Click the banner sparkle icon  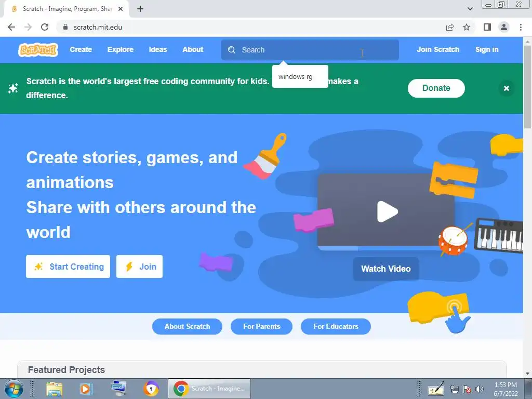click(x=13, y=88)
